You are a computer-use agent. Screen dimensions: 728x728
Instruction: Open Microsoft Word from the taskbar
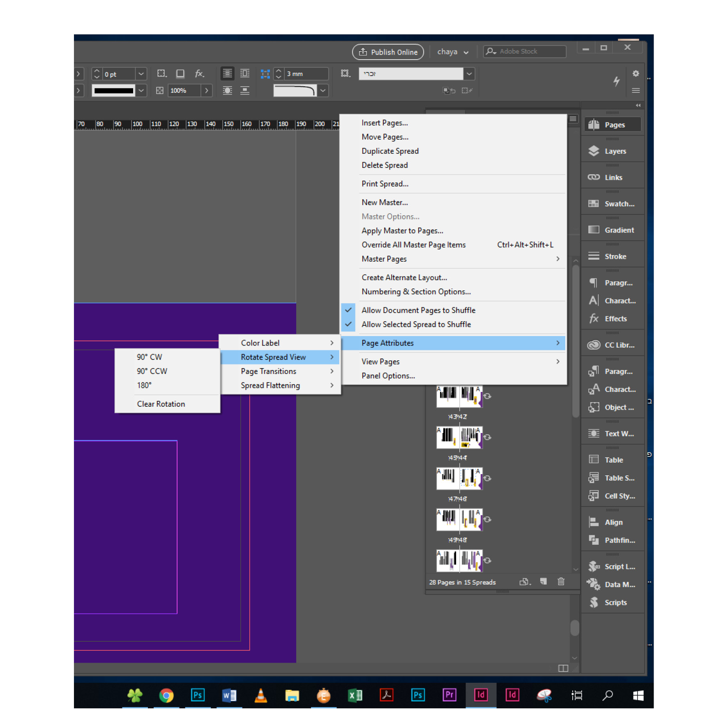click(229, 696)
